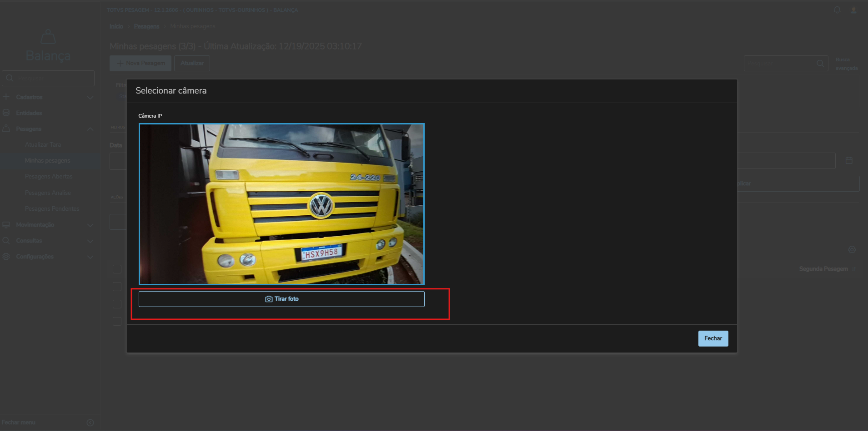Open Consultas in the sidebar

pos(29,241)
